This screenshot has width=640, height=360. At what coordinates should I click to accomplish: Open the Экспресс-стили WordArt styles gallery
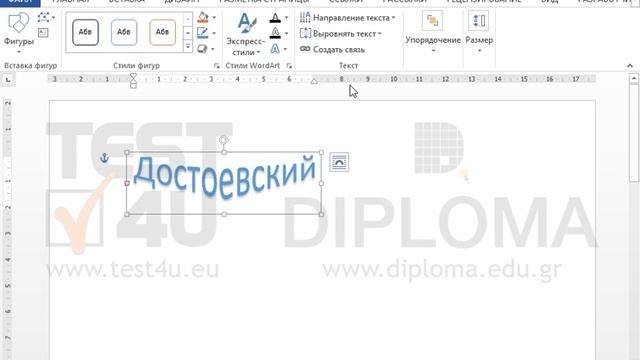click(246, 34)
